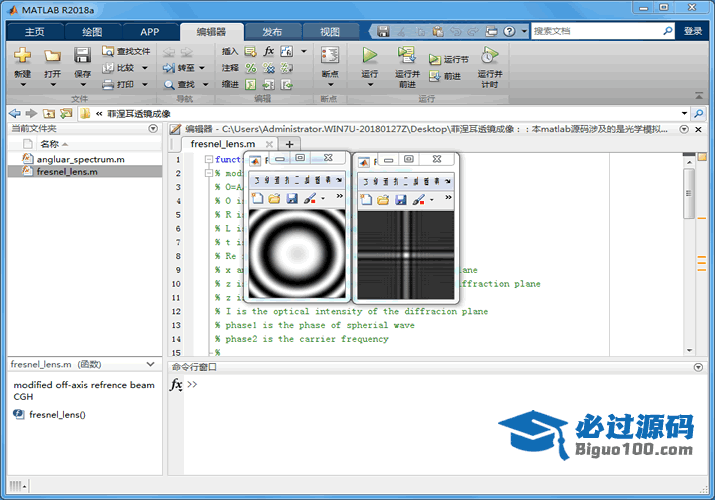The height and width of the screenshot is (500, 715).
Task: Click the editor vertical scrollbar thumb
Action: [689, 193]
